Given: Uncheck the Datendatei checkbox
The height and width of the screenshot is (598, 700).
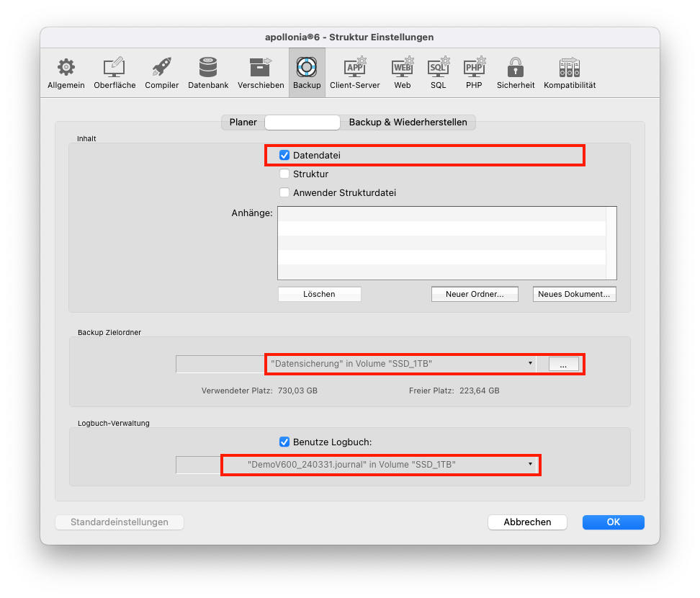Looking at the screenshot, I should 284,155.
